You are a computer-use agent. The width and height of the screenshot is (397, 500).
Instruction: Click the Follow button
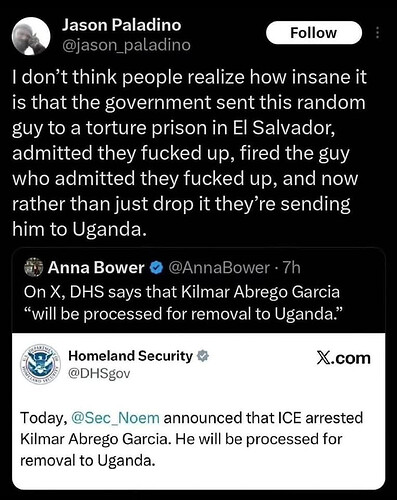(314, 33)
